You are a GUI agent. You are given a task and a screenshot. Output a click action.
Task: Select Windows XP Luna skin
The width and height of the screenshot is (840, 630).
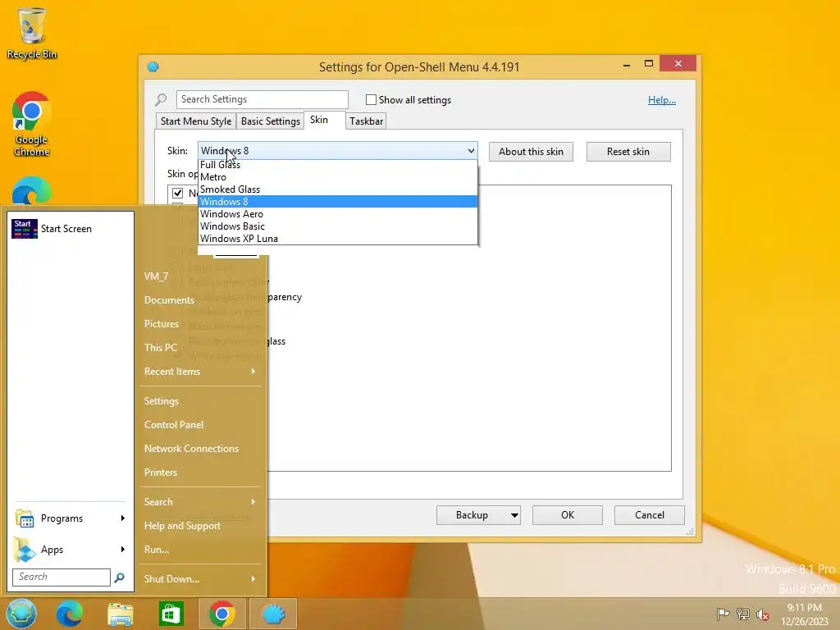click(337, 239)
